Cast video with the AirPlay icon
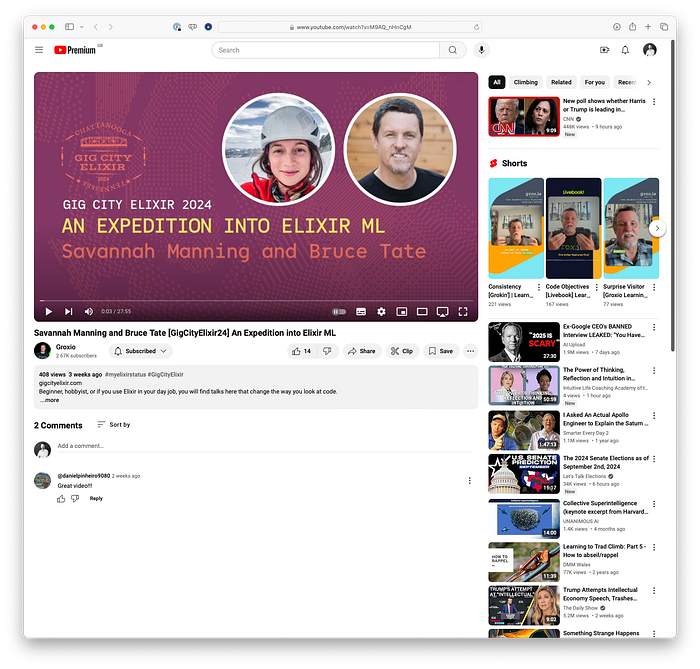Screen dimensions: 700x669 click(442, 312)
